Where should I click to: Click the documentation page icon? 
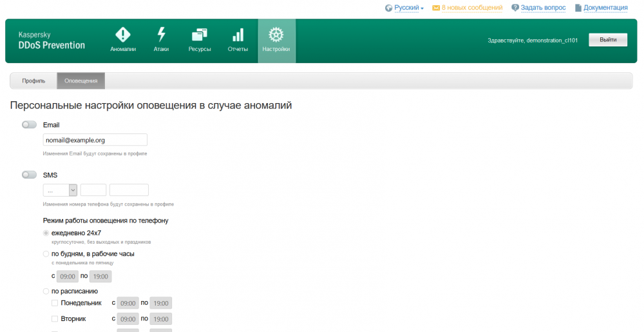coord(578,8)
